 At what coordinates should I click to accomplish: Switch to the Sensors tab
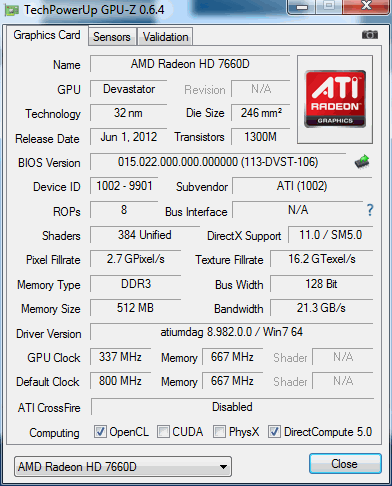tap(112, 37)
